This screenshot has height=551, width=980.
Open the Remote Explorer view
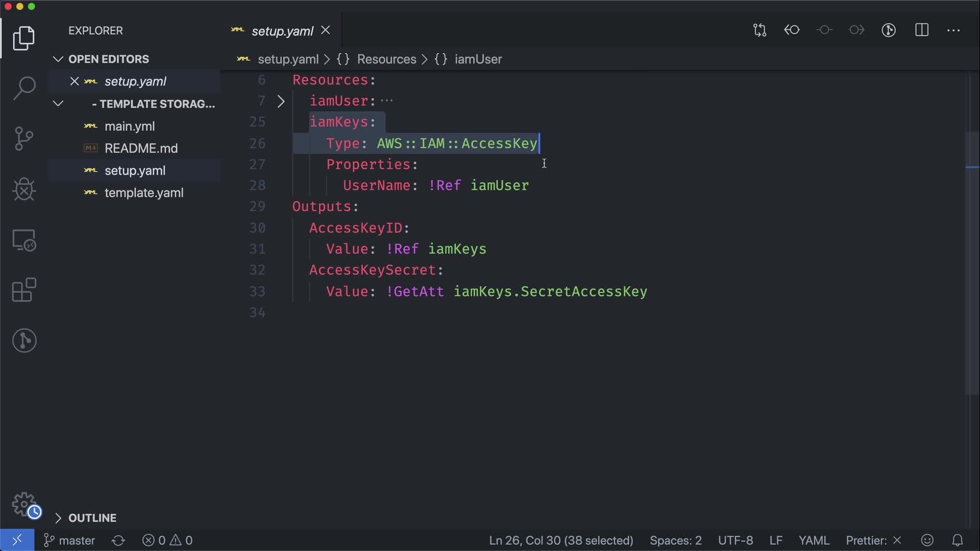click(24, 240)
